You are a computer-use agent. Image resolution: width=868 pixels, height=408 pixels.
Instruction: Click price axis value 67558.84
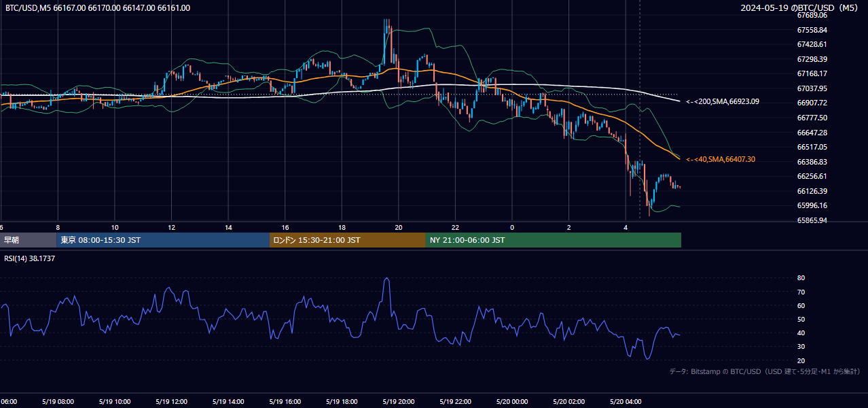tap(812, 30)
